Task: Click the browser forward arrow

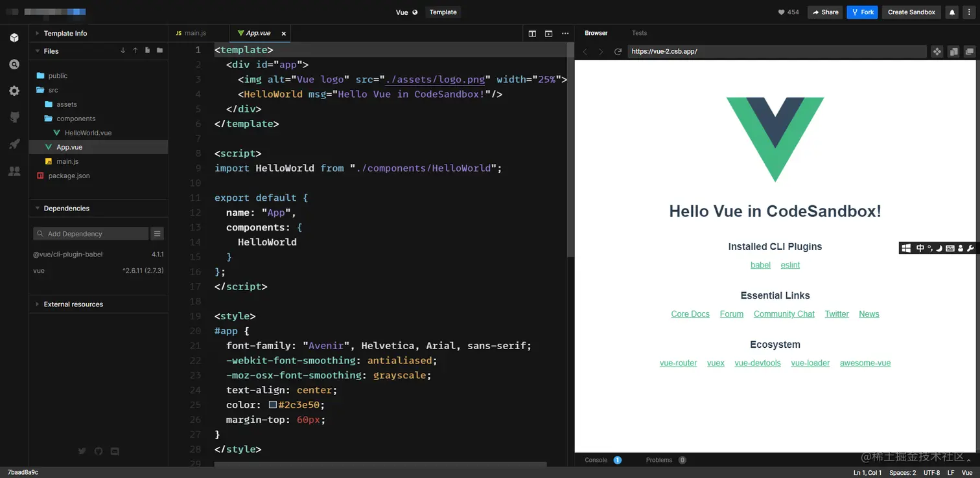Action: pyautogui.click(x=601, y=51)
